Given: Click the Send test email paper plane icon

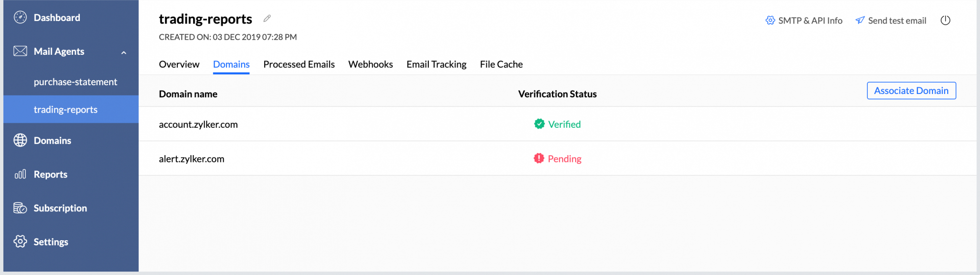Looking at the screenshot, I should pos(860,21).
